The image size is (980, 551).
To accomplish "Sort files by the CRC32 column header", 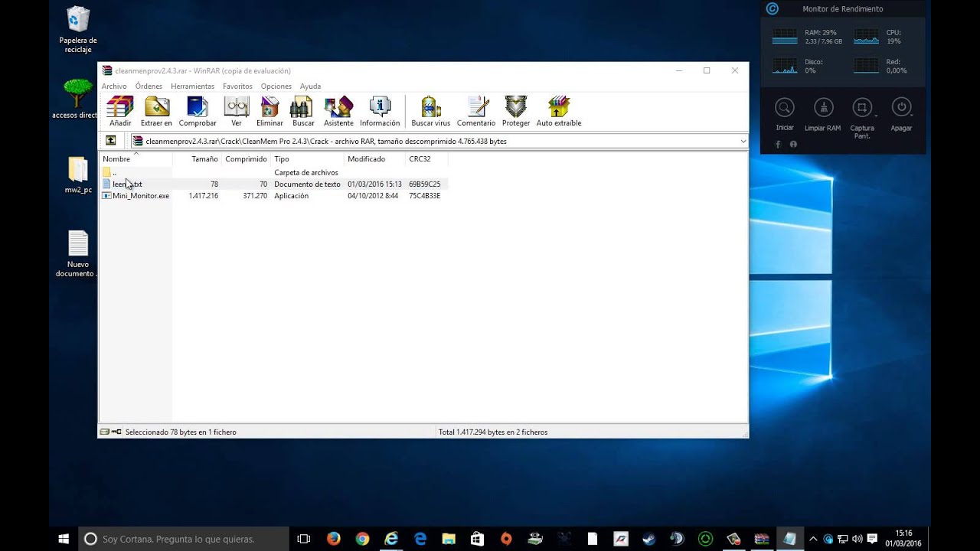I will 426,159.
